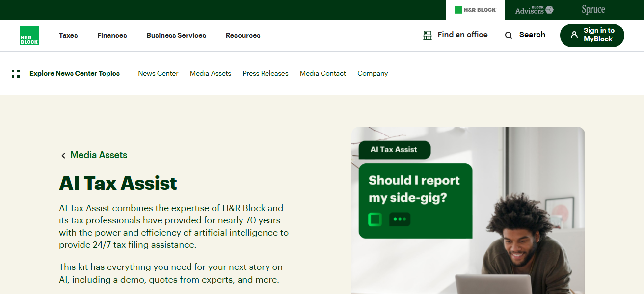This screenshot has width=644, height=294.
Task: Click the AI Tax Assist promotional image
Action: click(x=468, y=210)
